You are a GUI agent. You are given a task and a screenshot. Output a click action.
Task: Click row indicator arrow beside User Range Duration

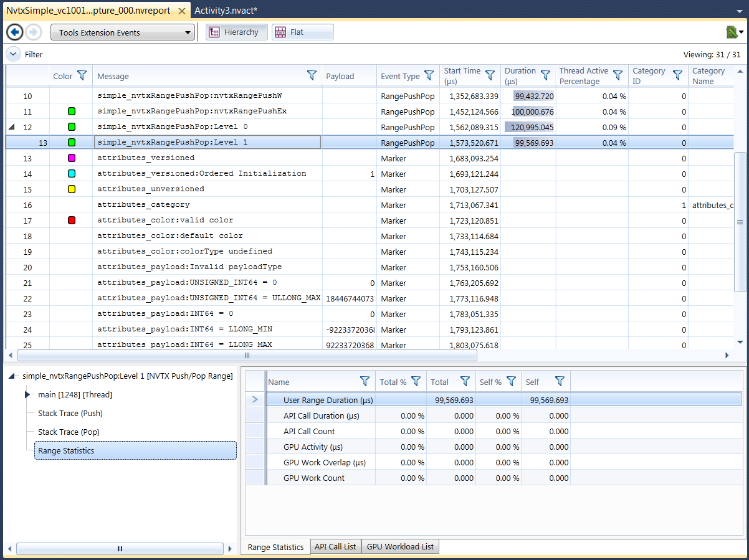click(x=255, y=400)
